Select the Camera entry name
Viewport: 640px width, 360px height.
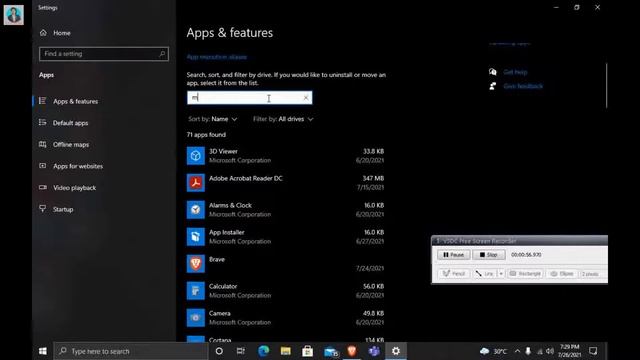pyautogui.click(x=220, y=313)
